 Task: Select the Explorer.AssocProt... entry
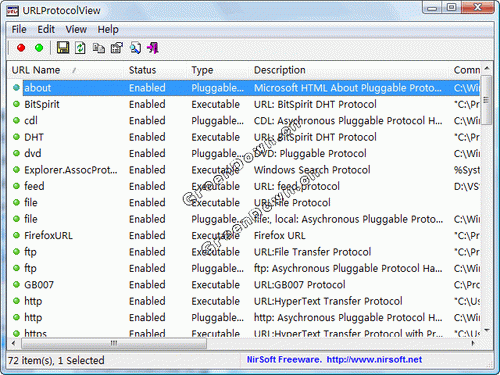[71, 170]
